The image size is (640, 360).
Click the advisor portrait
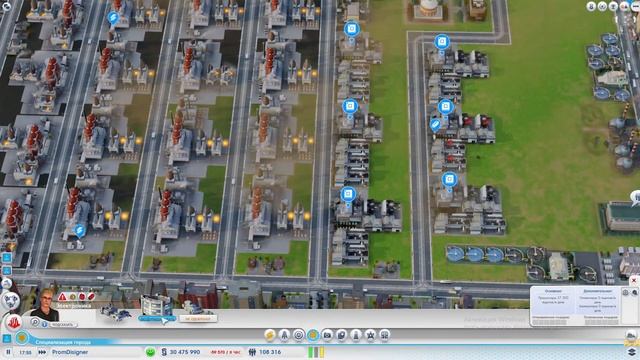point(44,305)
